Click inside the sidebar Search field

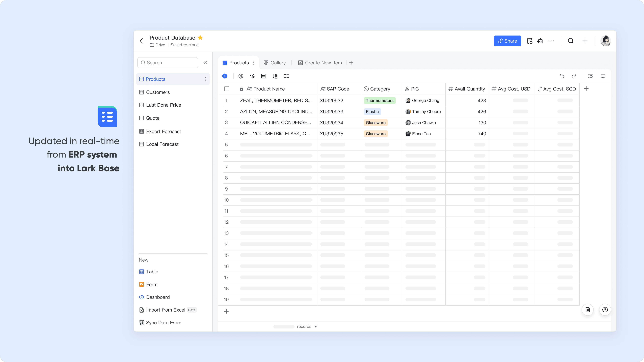tap(168, 63)
